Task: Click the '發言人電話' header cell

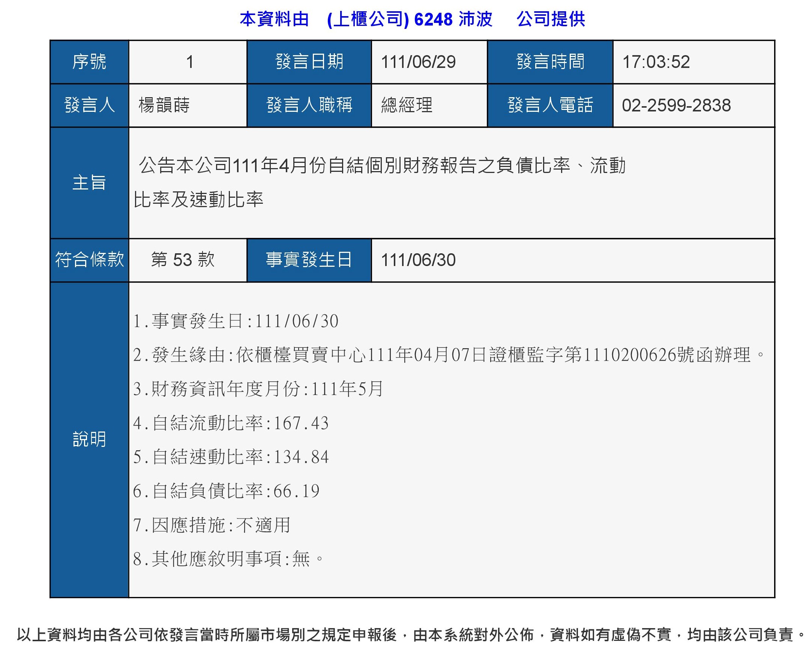Action: point(550,105)
